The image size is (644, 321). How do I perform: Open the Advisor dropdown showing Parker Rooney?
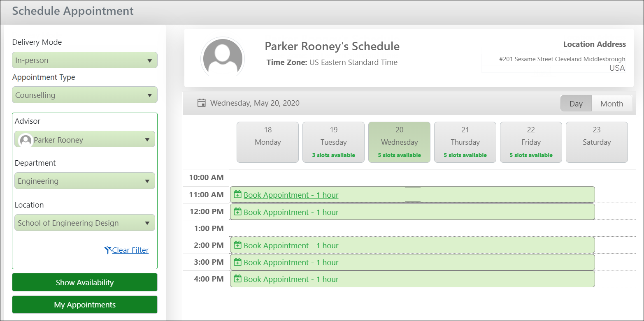tap(85, 140)
